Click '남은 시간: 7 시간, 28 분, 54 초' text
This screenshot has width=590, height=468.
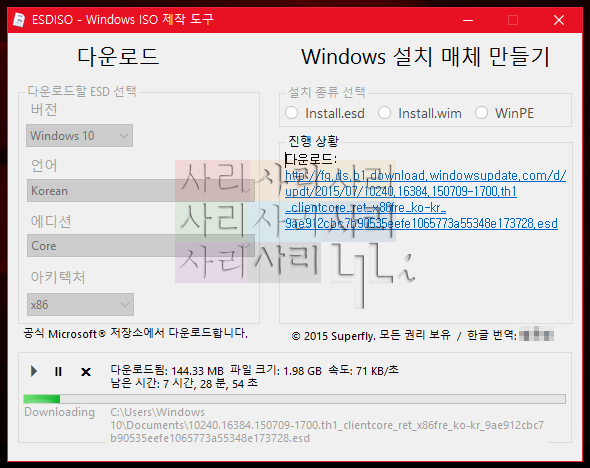184,384
